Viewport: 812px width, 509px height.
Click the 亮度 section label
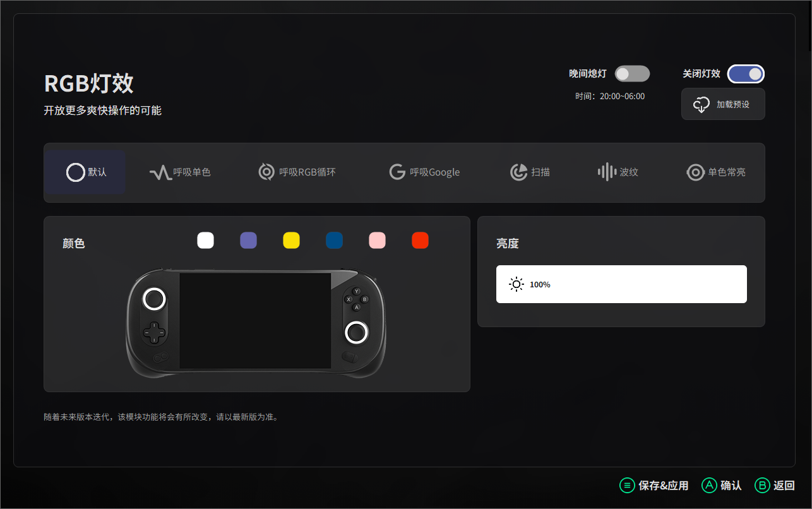coord(508,243)
